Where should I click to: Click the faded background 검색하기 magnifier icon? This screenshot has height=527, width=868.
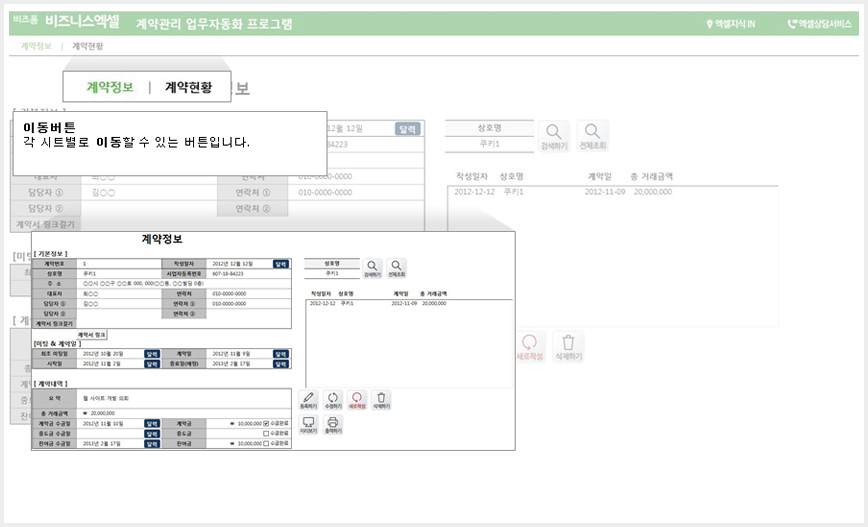(x=554, y=136)
